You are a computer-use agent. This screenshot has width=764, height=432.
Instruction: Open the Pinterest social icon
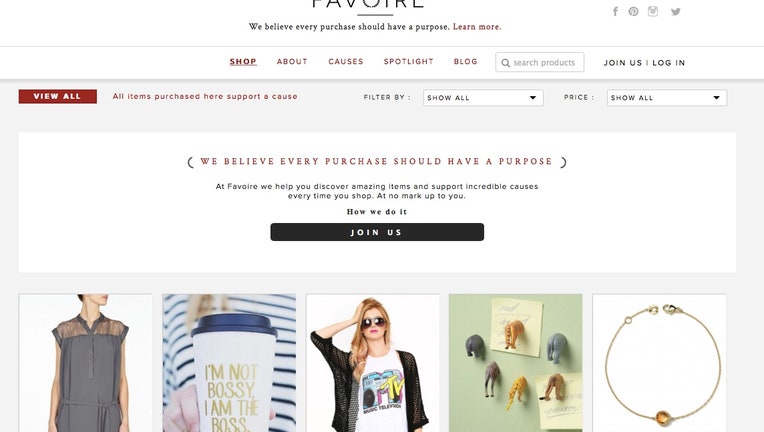coord(633,12)
